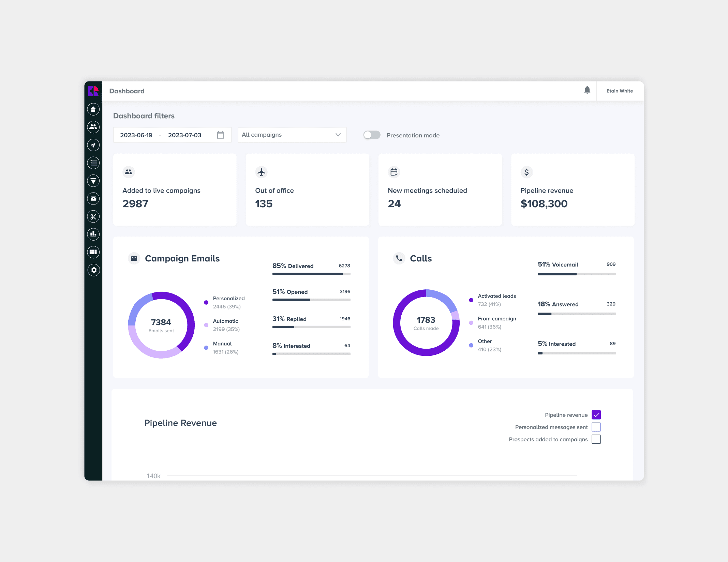This screenshot has height=562, width=728.
Task: Open the settings gear sidebar icon
Action: [93, 270]
